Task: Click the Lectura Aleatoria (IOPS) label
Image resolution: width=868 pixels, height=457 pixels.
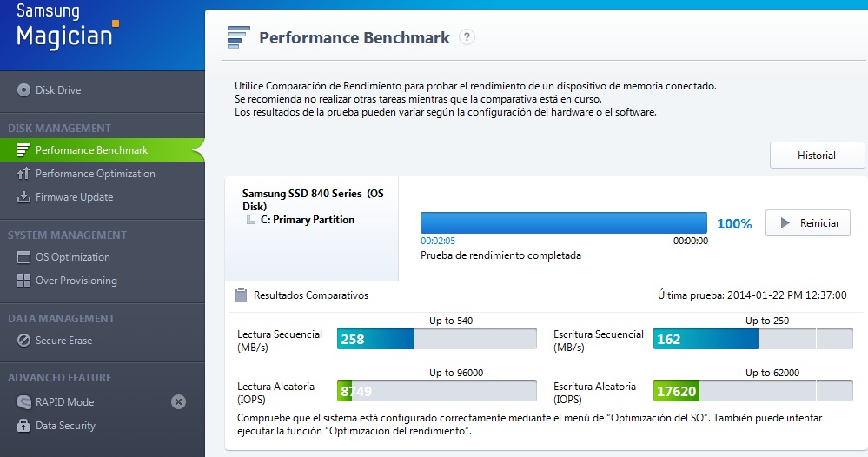Action: tap(275, 393)
